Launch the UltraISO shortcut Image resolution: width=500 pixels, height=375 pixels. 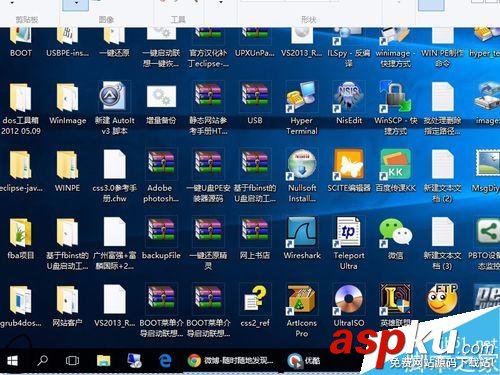(349, 299)
